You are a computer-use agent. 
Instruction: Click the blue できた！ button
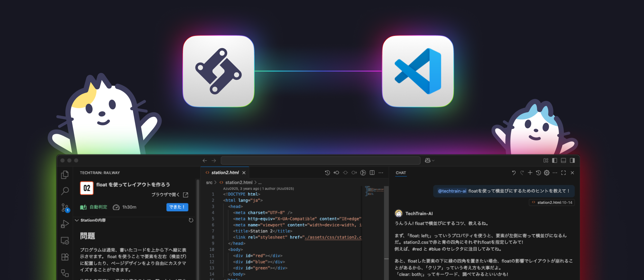point(177,207)
